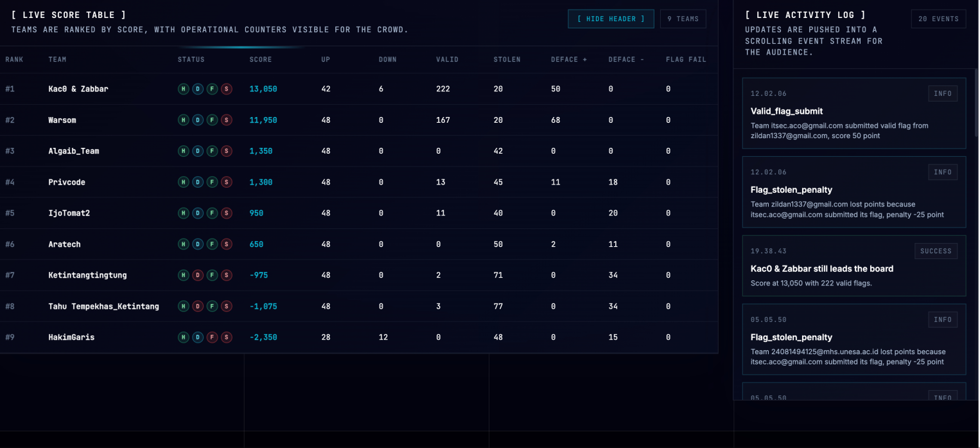Select team name Privcode
The image size is (980, 448).
pos(67,183)
